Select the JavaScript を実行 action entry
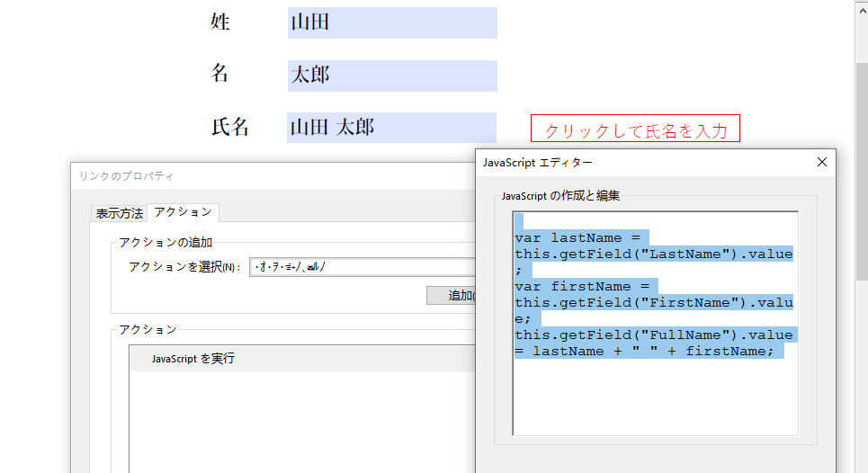Image resolution: width=868 pixels, height=473 pixels. [x=303, y=359]
